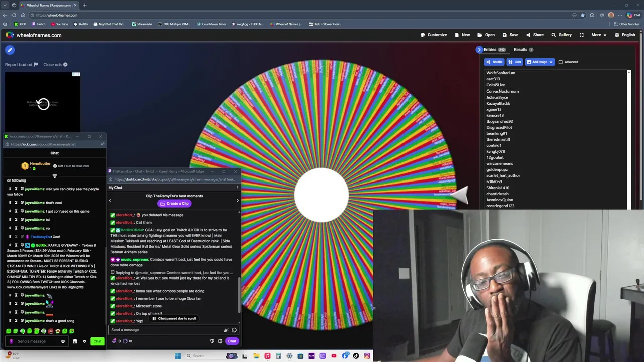Switch to the Entries tab

click(x=494, y=50)
